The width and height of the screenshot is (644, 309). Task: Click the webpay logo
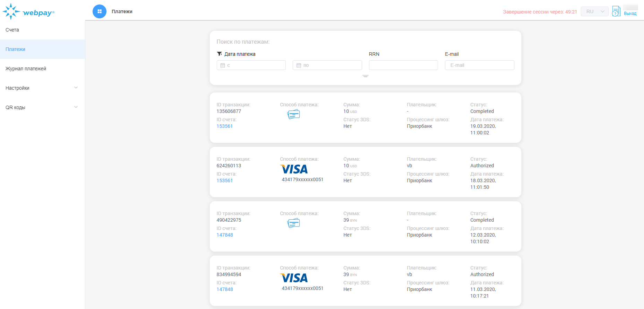coord(28,12)
